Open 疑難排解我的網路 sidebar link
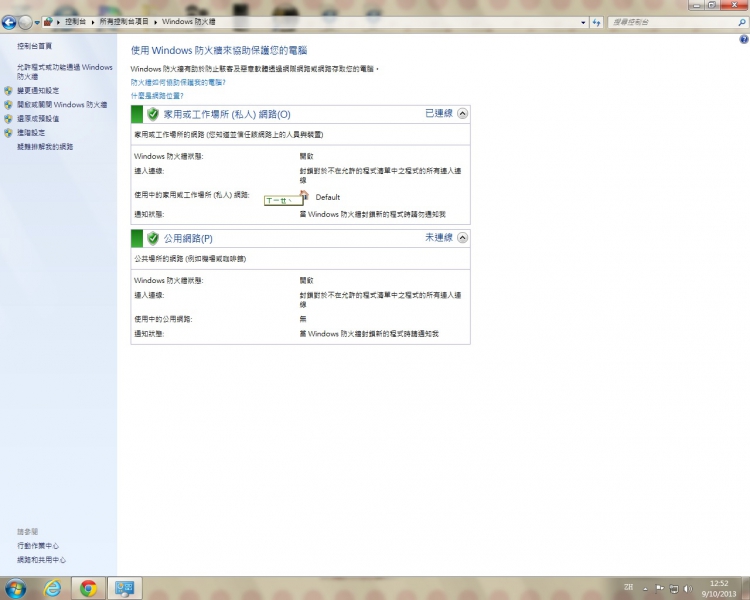This screenshot has width=750, height=600. click(45, 146)
